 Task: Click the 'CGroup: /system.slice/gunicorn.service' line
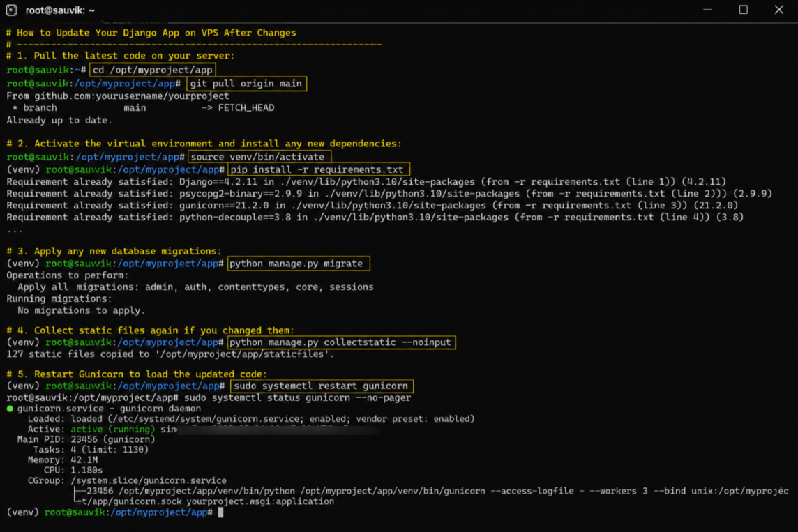[x=127, y=480]
